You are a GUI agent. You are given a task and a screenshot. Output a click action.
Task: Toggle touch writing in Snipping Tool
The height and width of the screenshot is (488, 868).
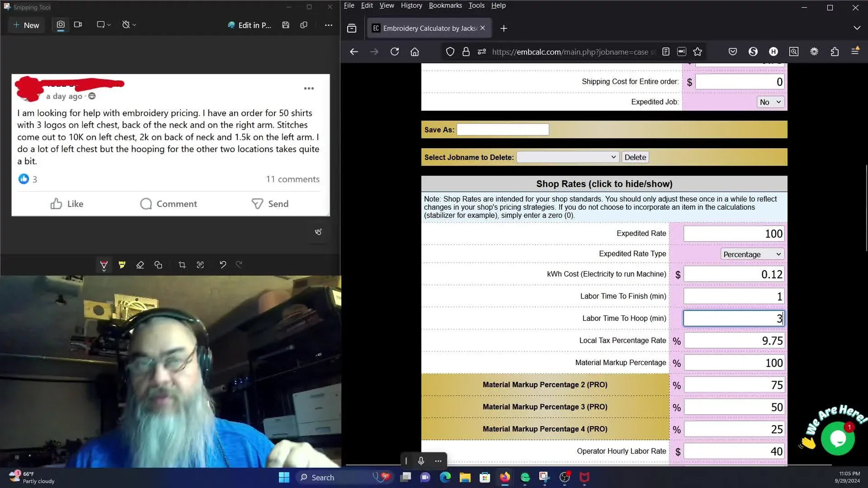(x=318, y=232)
